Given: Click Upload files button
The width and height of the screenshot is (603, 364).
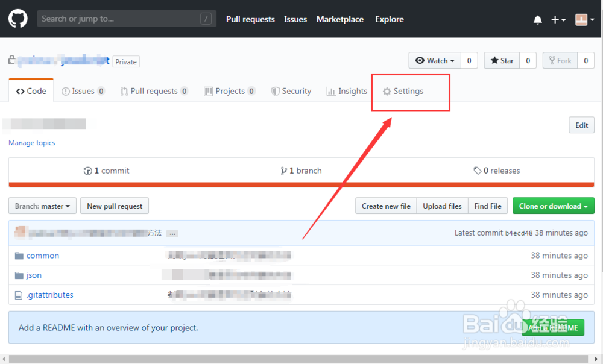Looking at the screenshot, I should pyautogui.click(x=442, y=206).
